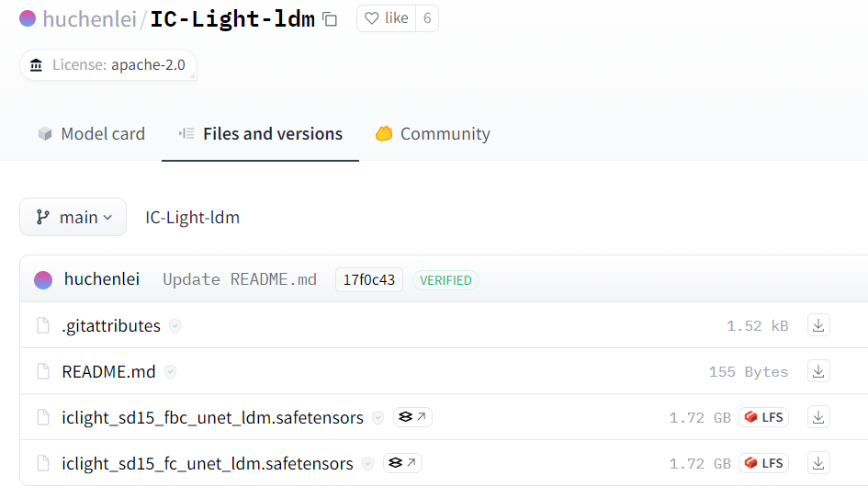868x498 pixels.
Task: Open the README.md file
Action: pyautogui.click(x=108, y=372)
